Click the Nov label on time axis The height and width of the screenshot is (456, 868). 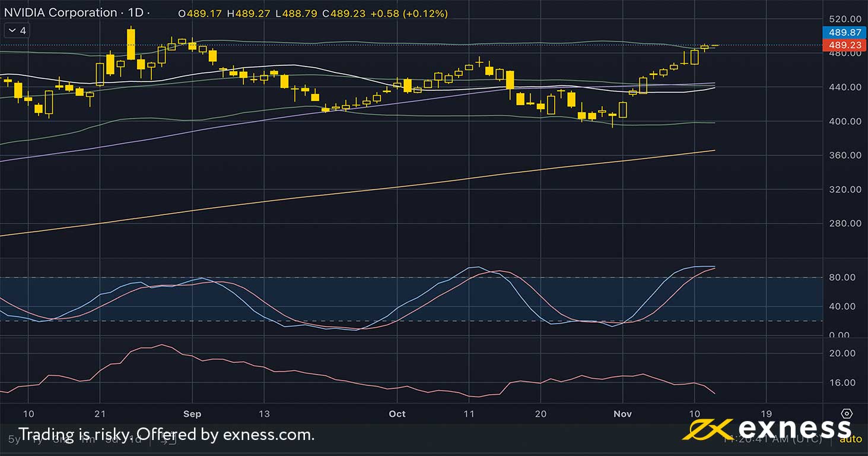coord(622,414)
